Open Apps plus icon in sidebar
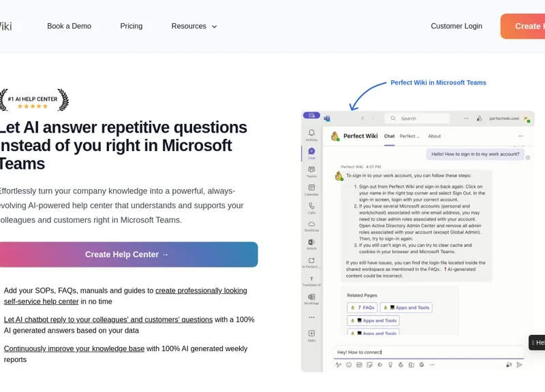545x392 pixels. 311,333
